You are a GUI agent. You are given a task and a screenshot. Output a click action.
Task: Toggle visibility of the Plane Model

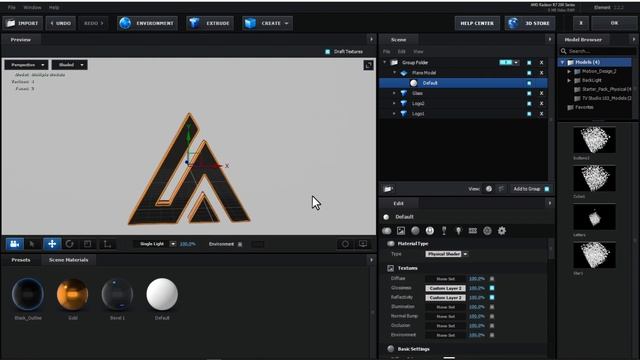tap(529, 73)
